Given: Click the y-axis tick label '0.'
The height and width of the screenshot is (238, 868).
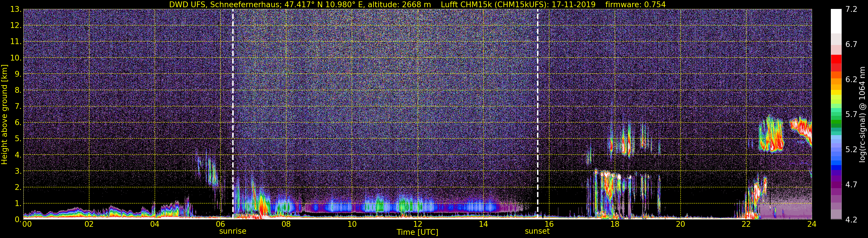Looking at the screenshot, I should point(18,219).
